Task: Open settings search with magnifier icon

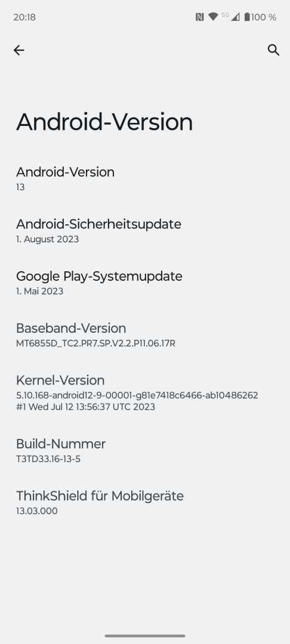Action: click(x=273, y=50)
